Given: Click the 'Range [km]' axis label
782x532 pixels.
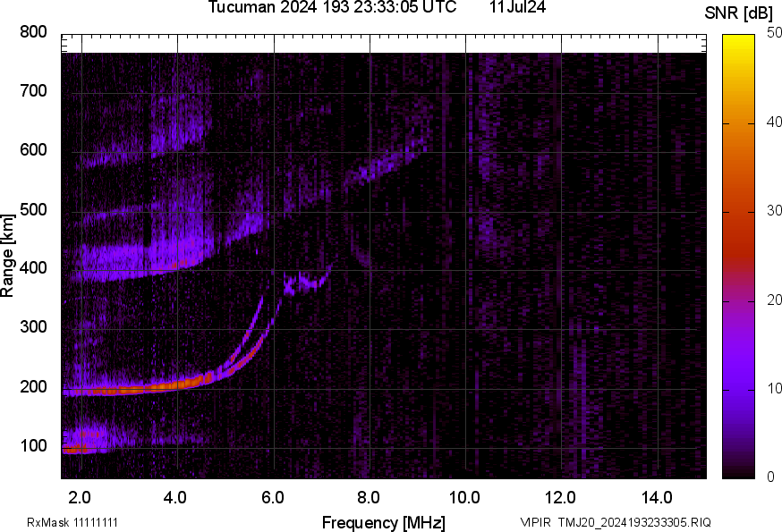Looking at the screenshot, I should point(7,256).
